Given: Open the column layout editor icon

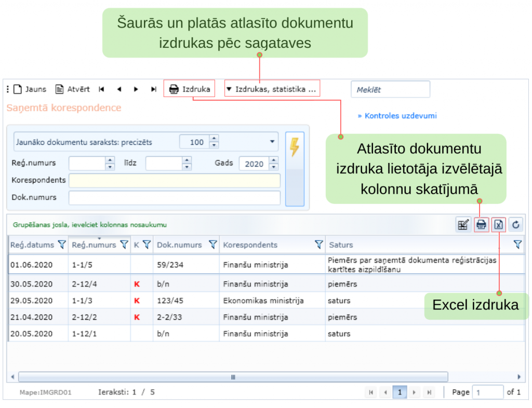Looking at the screenshot, I should point(463,225).
